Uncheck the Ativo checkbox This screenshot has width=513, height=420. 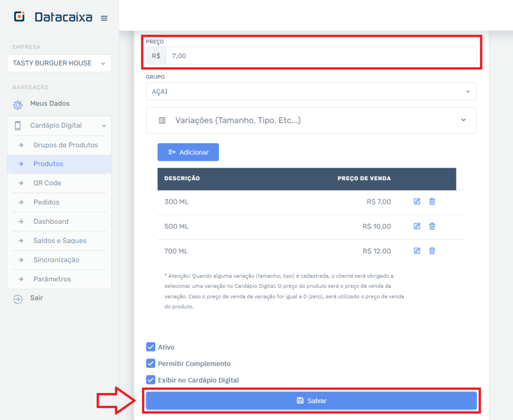(150, 347)
